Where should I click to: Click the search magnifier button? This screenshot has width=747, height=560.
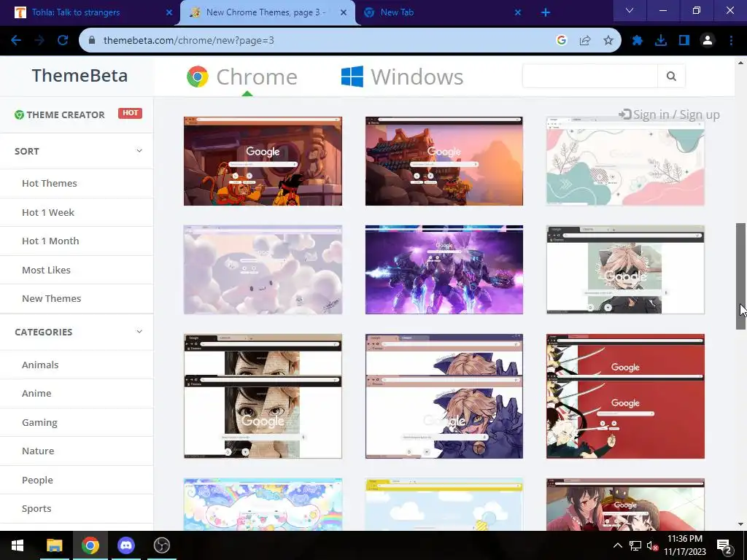tap(671, 76)
